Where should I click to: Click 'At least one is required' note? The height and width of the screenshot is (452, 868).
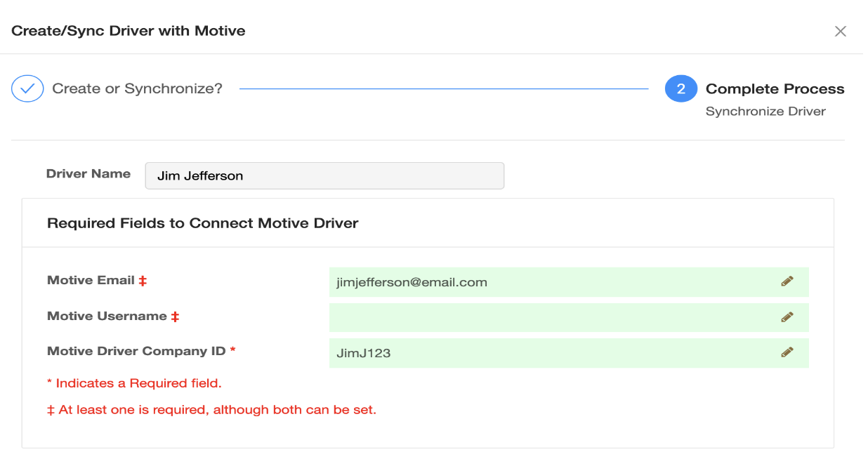(x=211, y=410)
